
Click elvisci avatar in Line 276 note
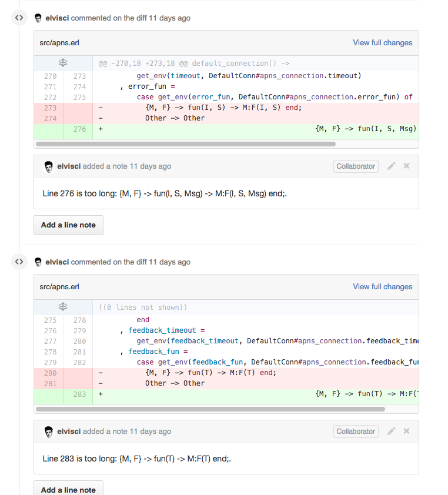click(x=49, y=167)
